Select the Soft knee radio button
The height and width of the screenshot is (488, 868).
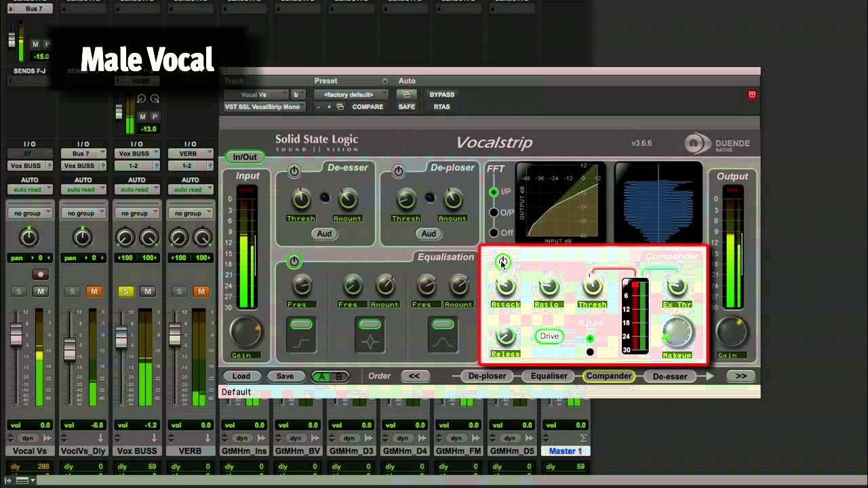click(x=590, y=338)
